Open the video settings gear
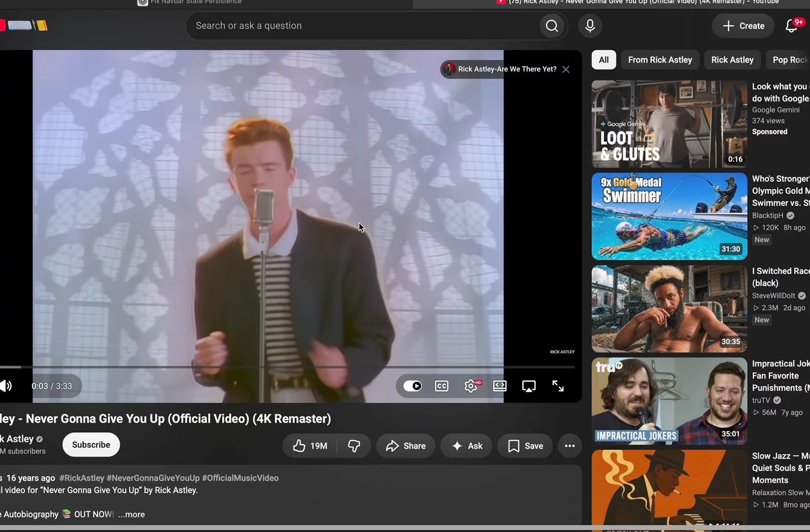 [x=471, y=386]
